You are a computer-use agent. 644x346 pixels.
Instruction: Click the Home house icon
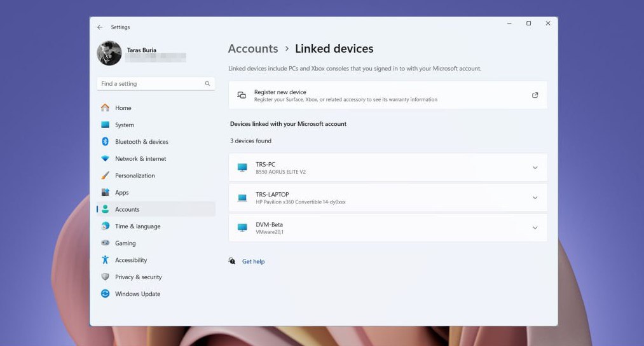[105, 107]
